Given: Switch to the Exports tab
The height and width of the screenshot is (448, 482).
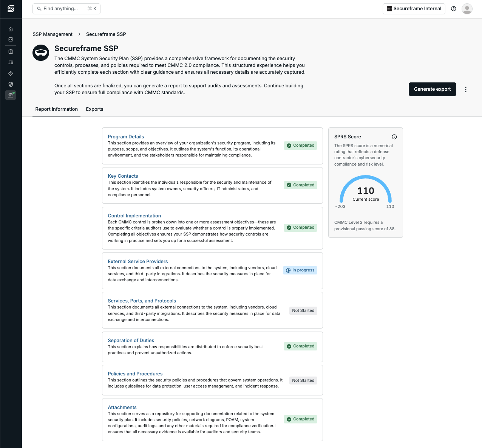Looking at the screenshot, I should (94, 109).
